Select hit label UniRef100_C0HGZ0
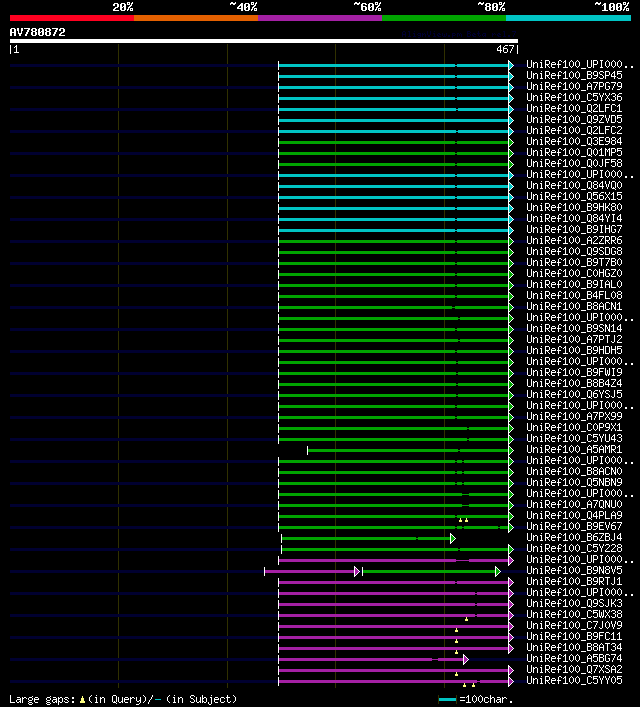Image resolution: width=640 pixels, height=707 pixels. tap(574, 273)
